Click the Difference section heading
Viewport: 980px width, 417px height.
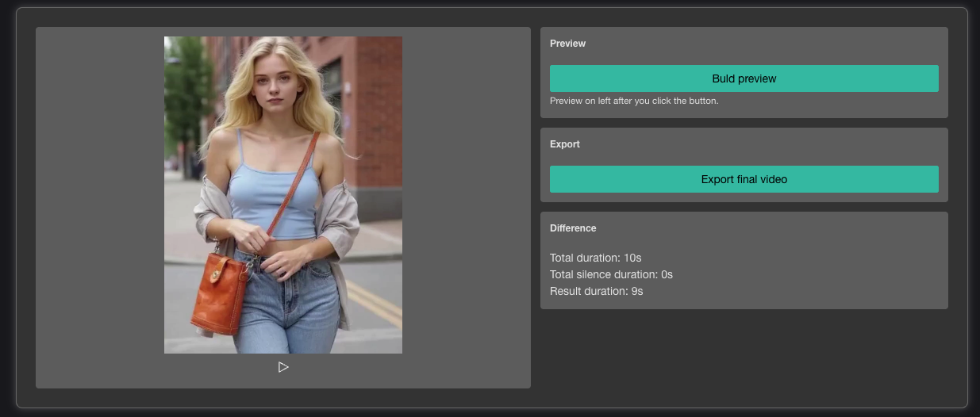pos(572,228)
